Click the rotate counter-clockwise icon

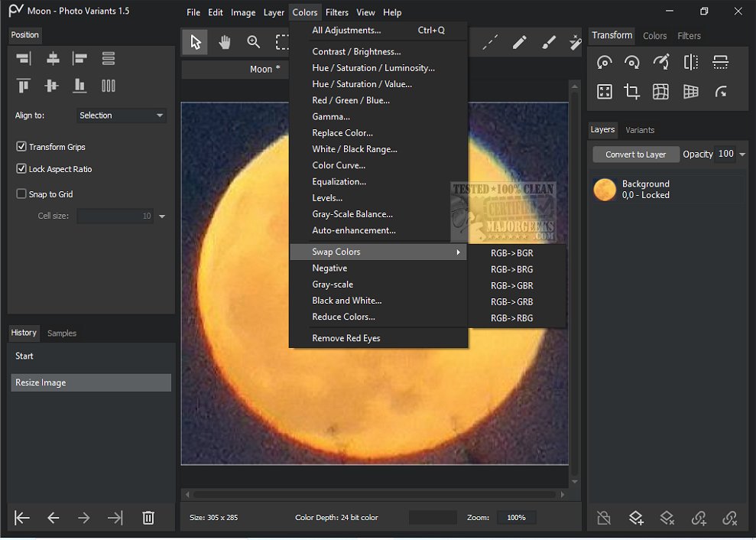(604, 63)
